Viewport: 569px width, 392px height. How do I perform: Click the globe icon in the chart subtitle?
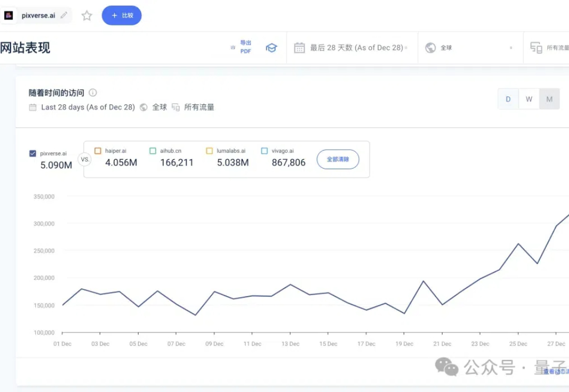tap(144, 107)
